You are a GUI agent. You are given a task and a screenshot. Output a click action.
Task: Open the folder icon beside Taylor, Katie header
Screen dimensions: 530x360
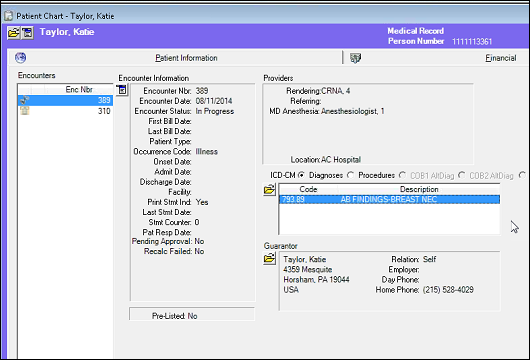point(14,33)
